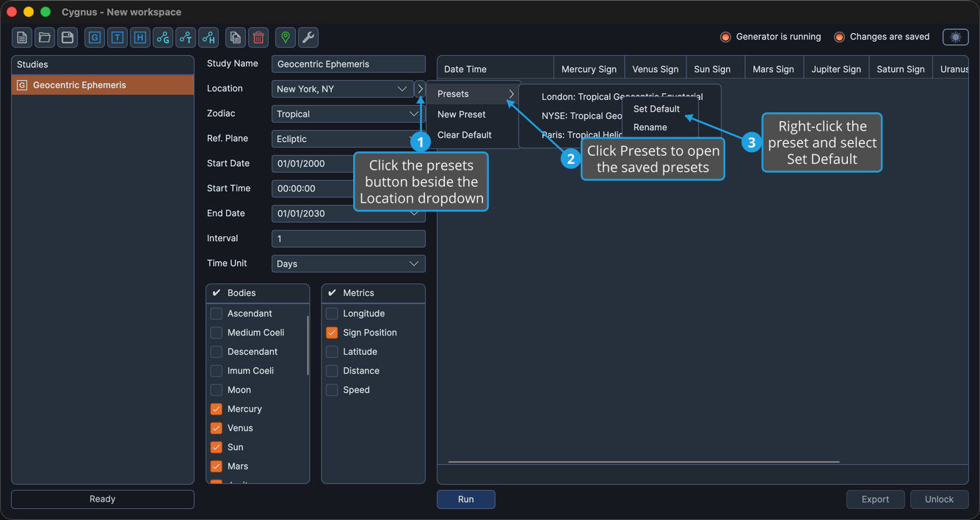Click the Mercury Sign column header

[589, 69]
